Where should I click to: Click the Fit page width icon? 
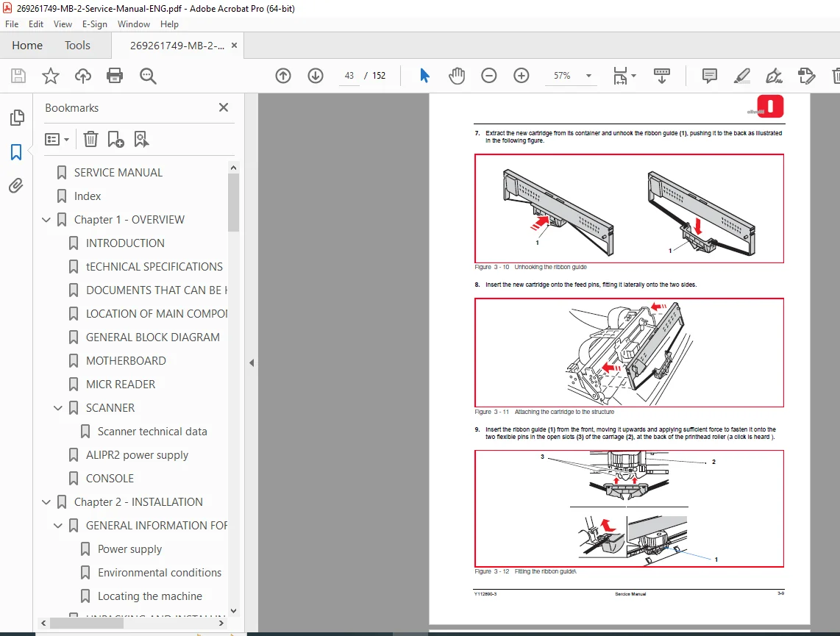click(620, 76)
